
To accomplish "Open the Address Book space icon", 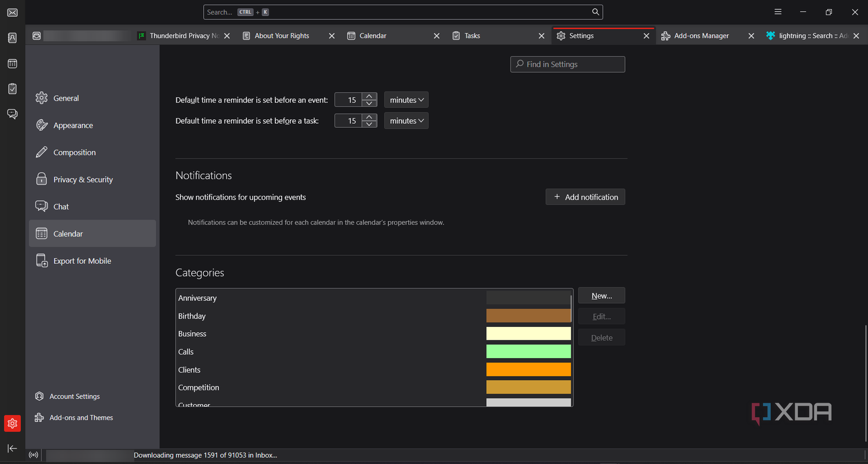I will [12, 38].
